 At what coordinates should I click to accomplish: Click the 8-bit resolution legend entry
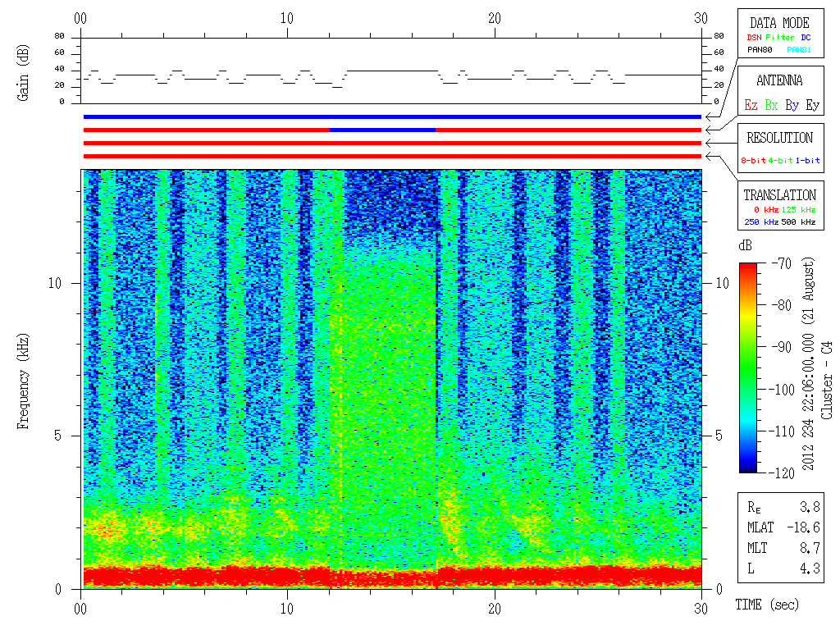[754, 161]
